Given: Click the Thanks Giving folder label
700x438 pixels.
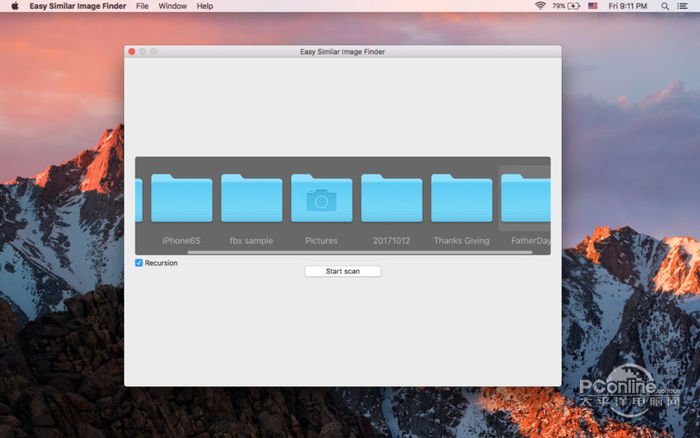Looking at the screenshot, I should (x=462, y=241).
